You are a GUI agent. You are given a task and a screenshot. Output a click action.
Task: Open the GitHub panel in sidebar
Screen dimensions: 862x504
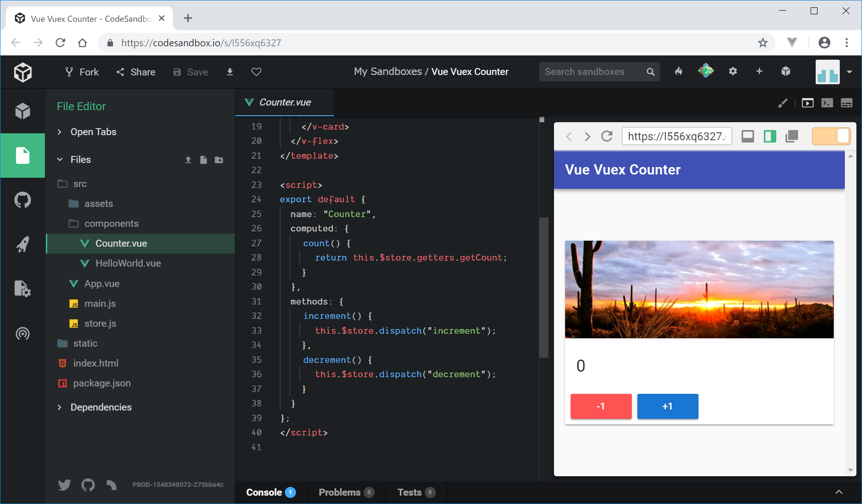click(x=22, y=200)
